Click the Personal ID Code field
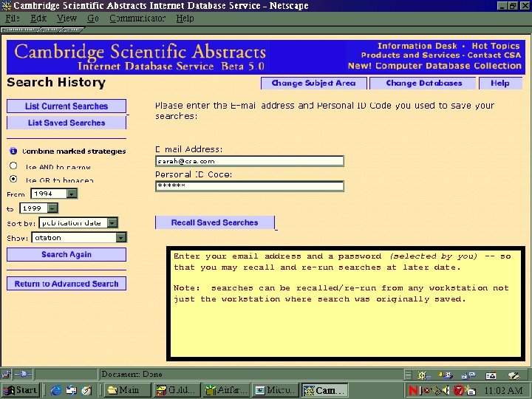 point(250,186)
